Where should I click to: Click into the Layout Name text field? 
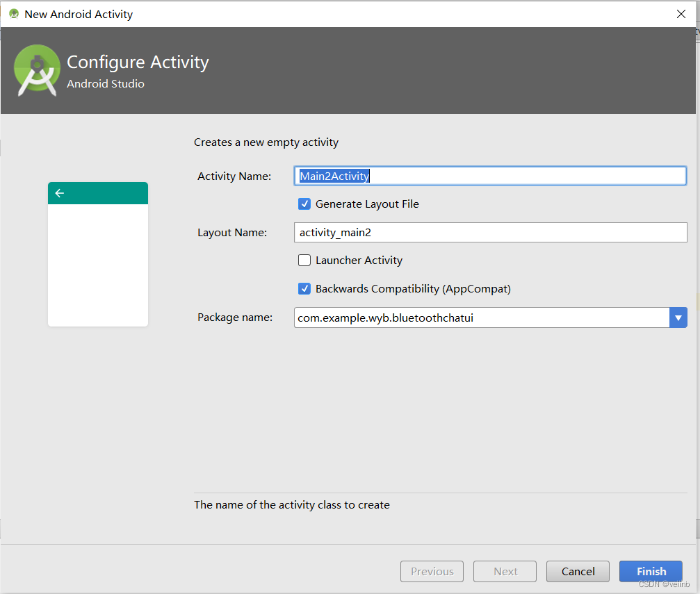[x=490, y=233]
